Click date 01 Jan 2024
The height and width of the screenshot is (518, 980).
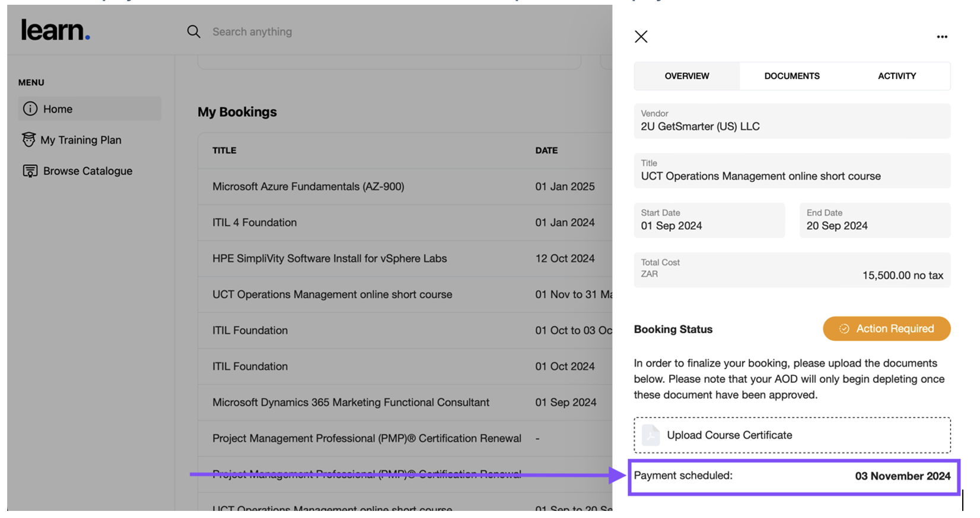(x=565, y=223)
